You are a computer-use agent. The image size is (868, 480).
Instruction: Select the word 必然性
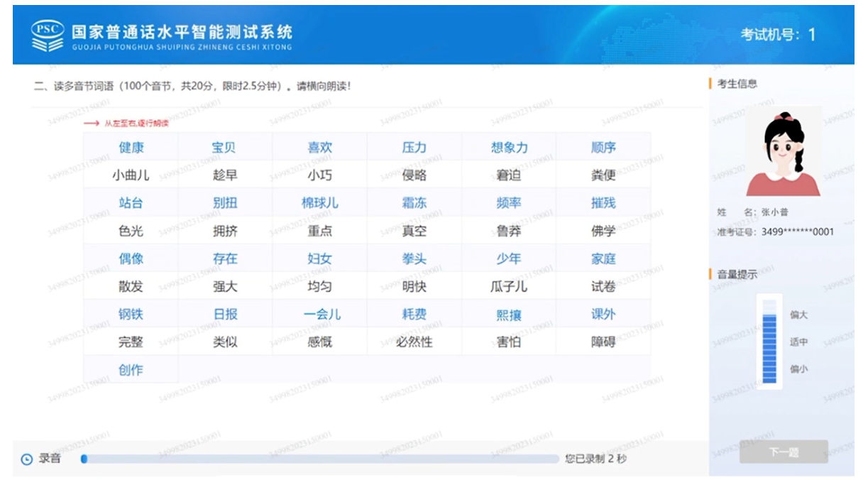coord(414,342)
